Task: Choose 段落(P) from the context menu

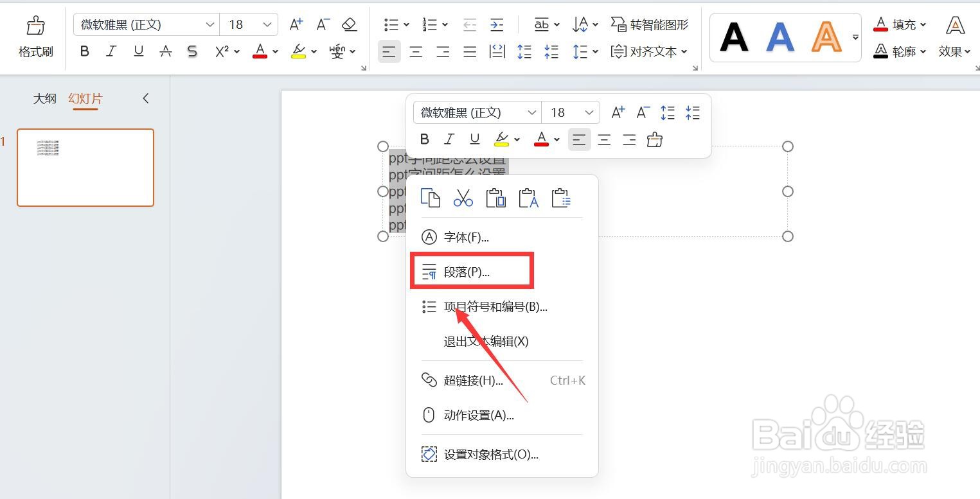Action: pyautogui.click(x=467, y=271)
